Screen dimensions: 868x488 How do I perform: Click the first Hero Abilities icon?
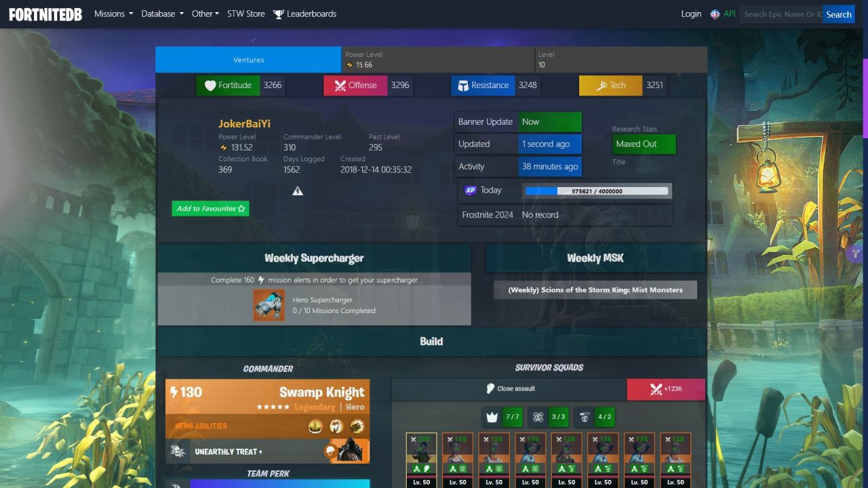[315, 426]
